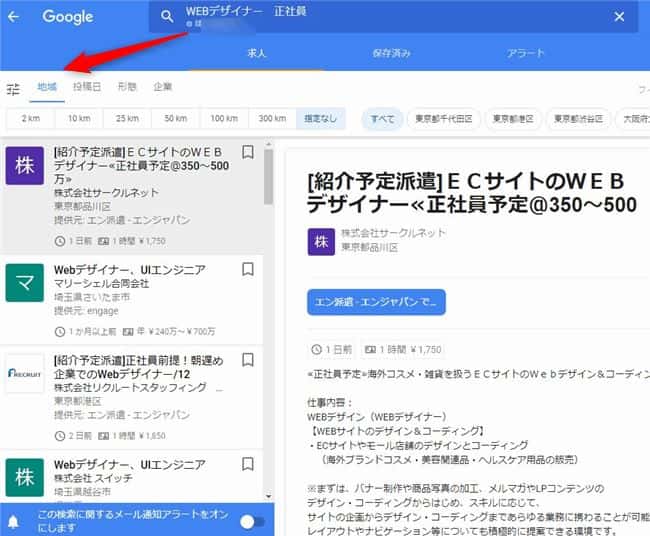Click the search magnifier icon

pos(168,16)
